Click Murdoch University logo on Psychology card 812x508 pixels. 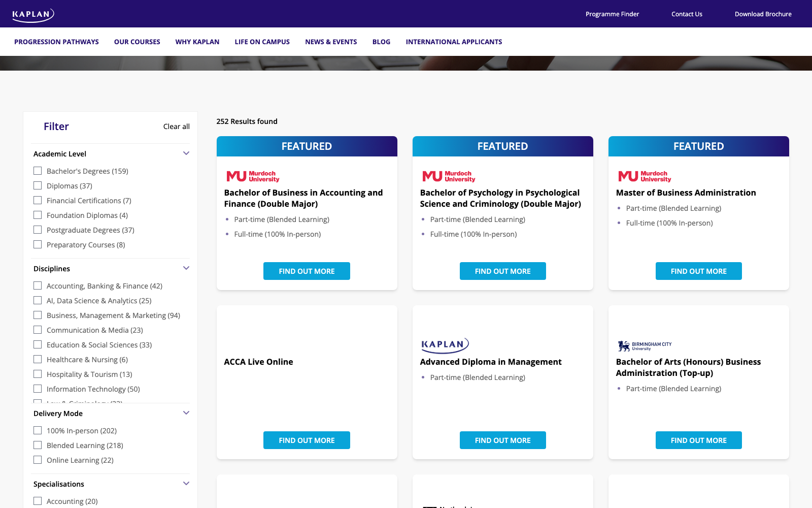coord(449,176)
